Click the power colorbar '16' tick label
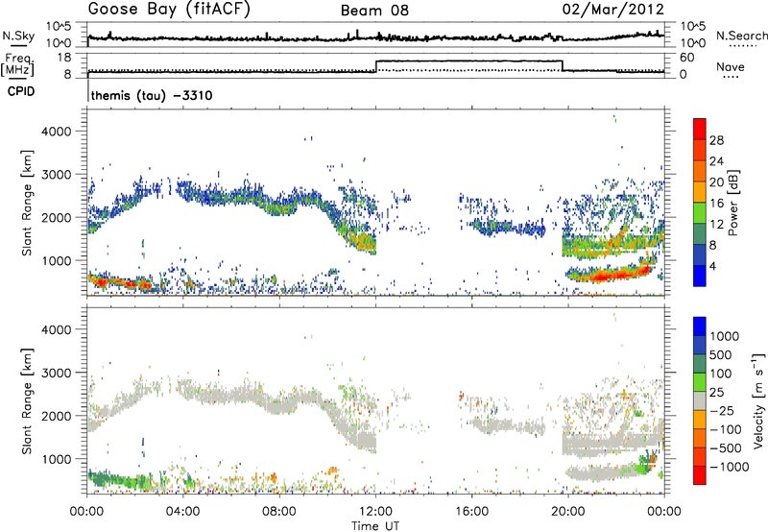The image size is (768, 532). tap(716, 204)
